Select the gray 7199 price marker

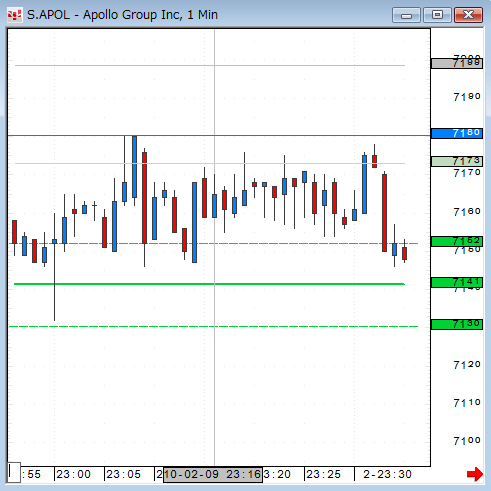457,63
